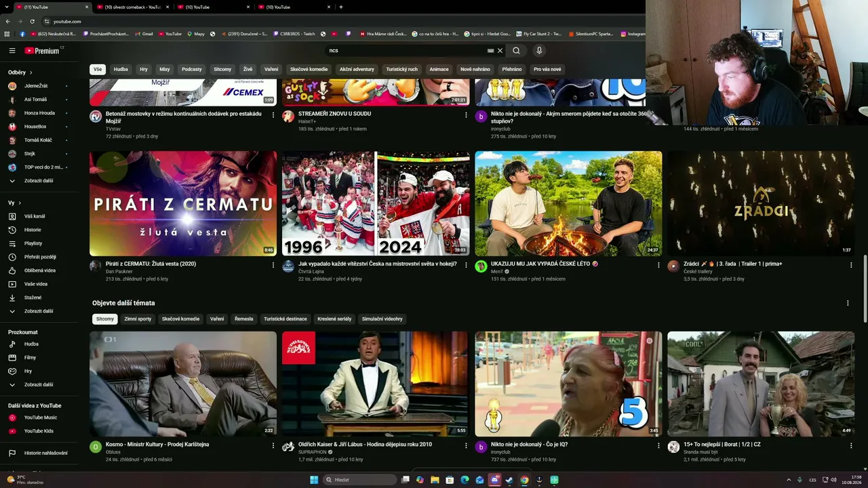Open Oblíbená videa list
The image size is (868, 488).
click(39, 270)
